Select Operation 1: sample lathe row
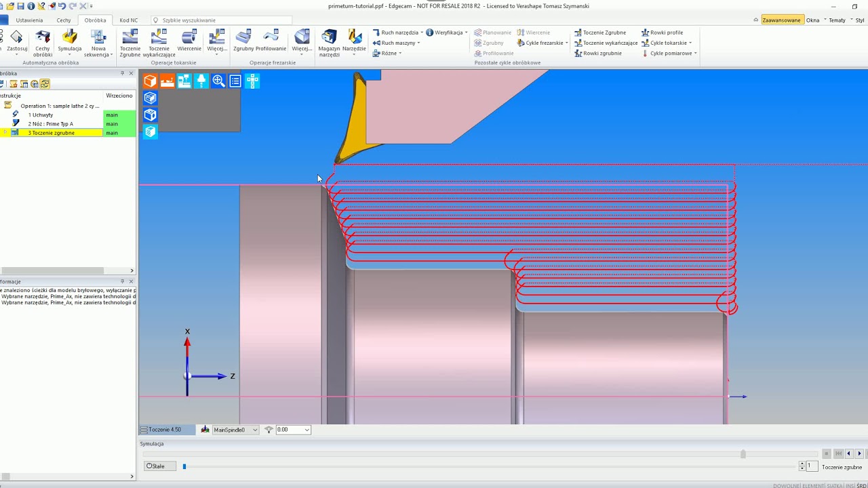This screenshot has height=488, width=868. click(x=52, y=106)
